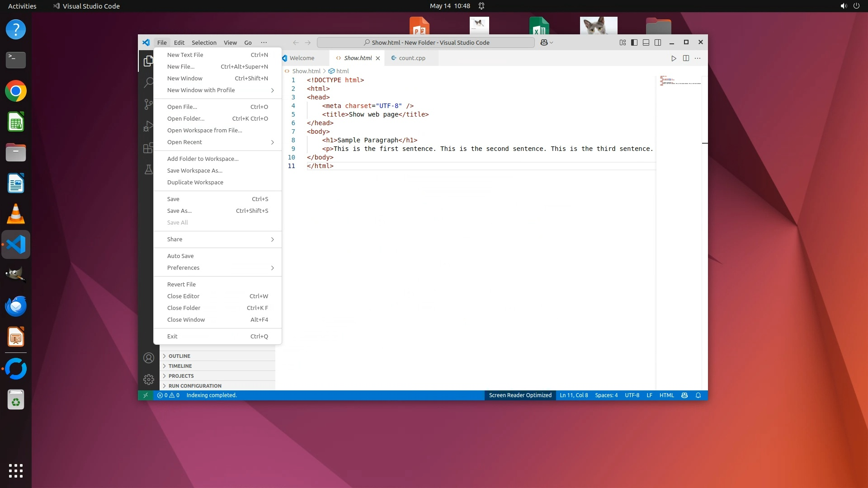Image resolution: width=868 pixels, height=488 pixels.
Task: Toggle Auto Save option
Action: click(180, 256)
